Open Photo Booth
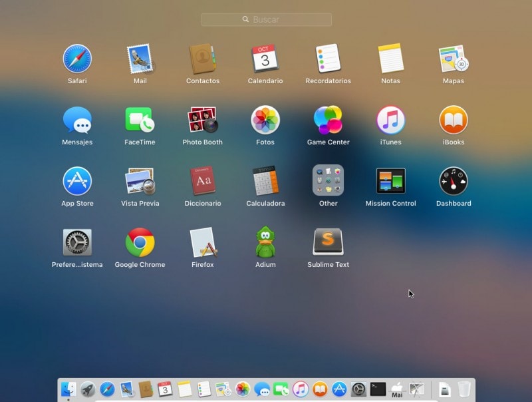 click(x=202, y=124)
